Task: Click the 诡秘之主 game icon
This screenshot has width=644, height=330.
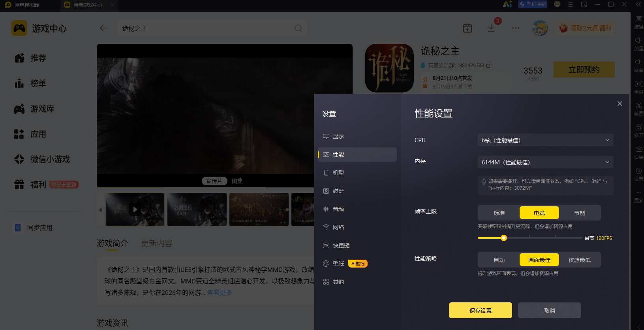Action: coord(389,68)
